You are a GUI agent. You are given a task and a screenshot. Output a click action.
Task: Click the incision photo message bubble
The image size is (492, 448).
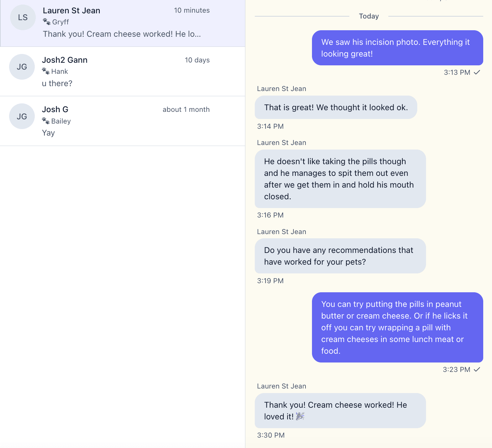pyautogui.click(x=397, y=48)
